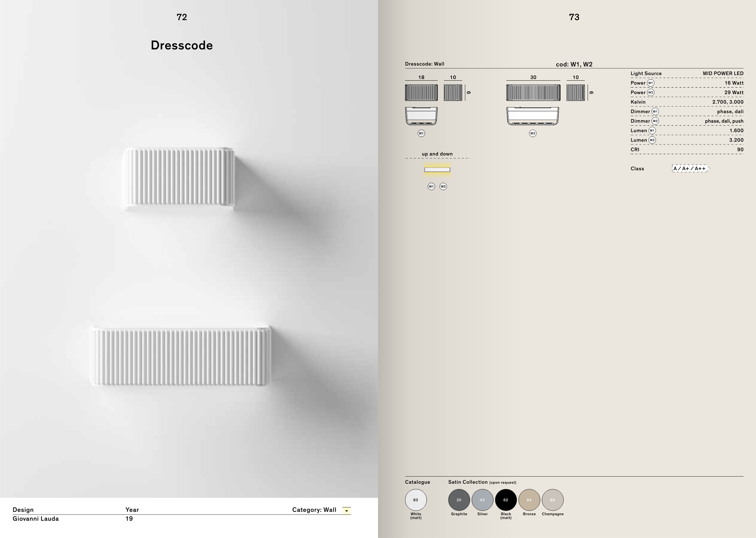Image resolution: width=756 pixels, height=538 pixels.
Task: Choose the Champagne 65 finish swatch
Action: point(552,500)
